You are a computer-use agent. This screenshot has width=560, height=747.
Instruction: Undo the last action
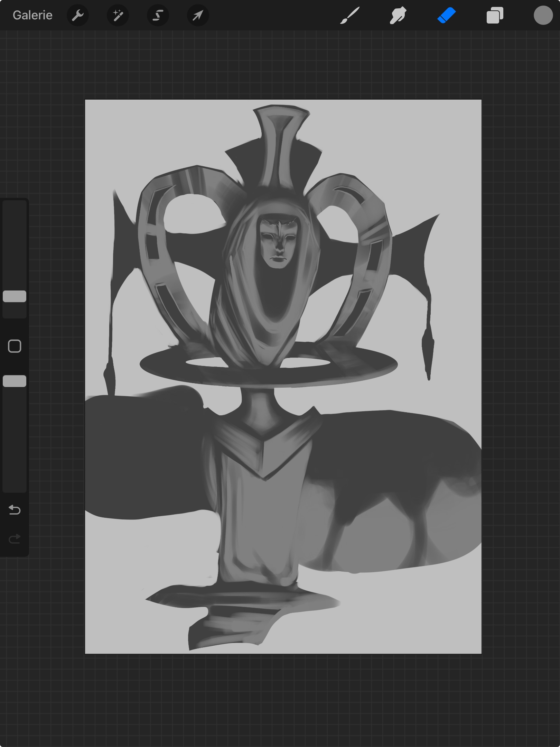pos(15,510)
